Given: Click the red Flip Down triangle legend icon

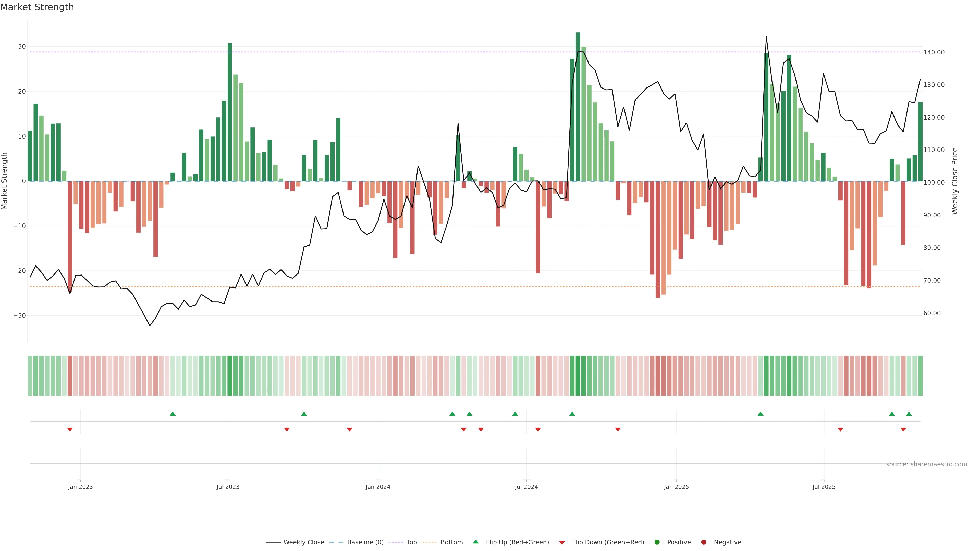Looking at the screenshot, I should click(x=562, y=542).
